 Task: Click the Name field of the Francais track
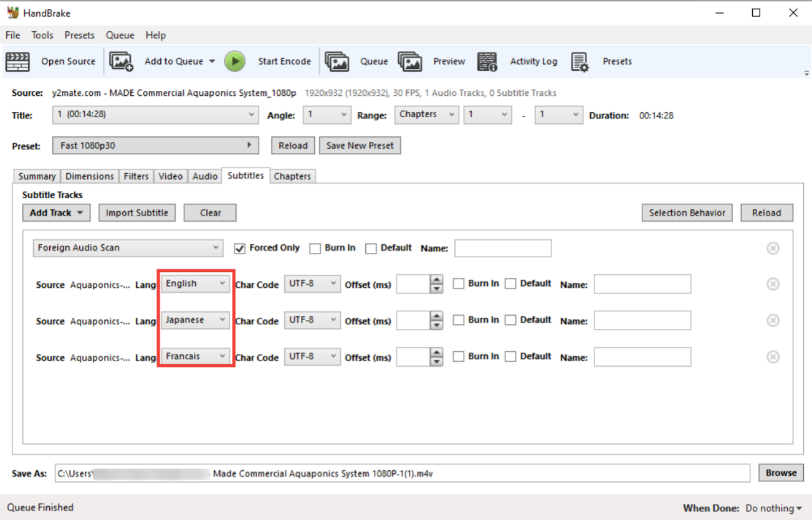click(x=642, y=357)
